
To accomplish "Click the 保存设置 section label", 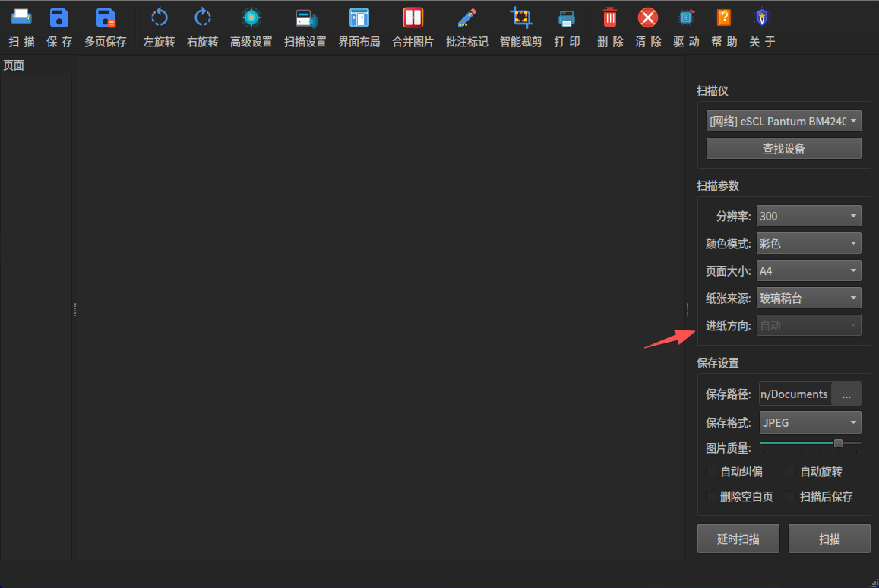I will coord(717,363).
